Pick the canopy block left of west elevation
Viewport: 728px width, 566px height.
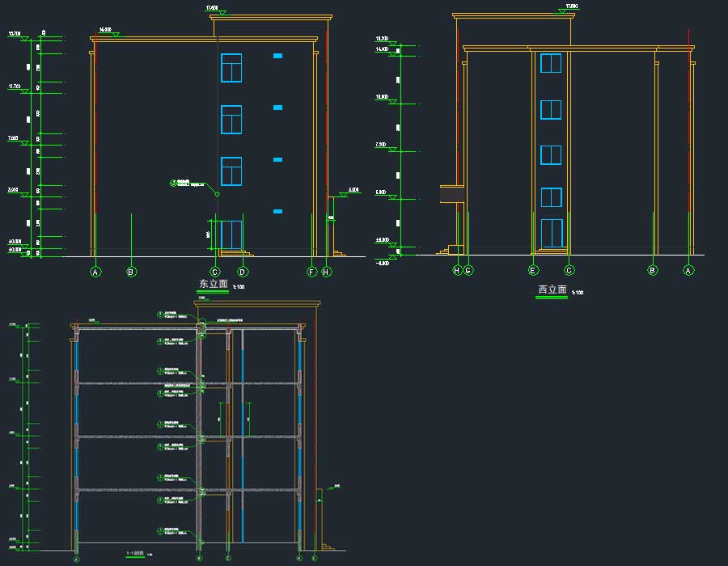coord(449,192)
